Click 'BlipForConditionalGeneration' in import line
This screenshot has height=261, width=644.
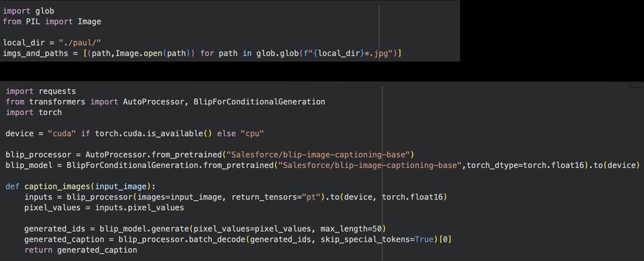[x=259, y=102]
